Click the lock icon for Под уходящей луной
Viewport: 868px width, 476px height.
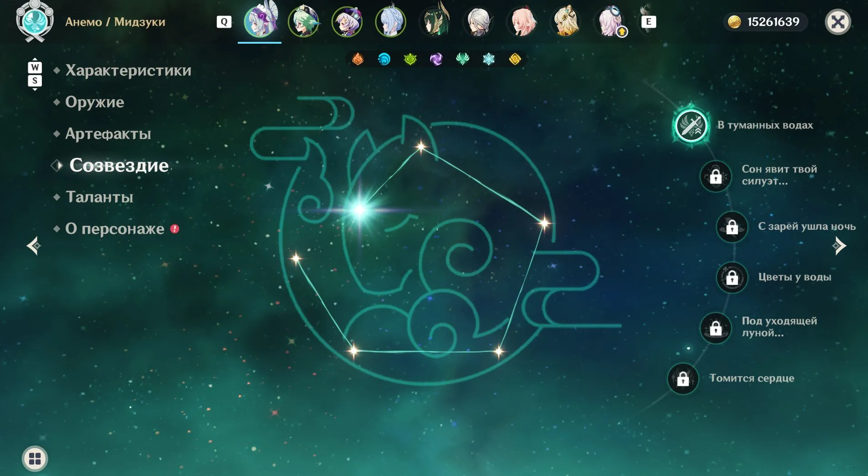[716, 328]
